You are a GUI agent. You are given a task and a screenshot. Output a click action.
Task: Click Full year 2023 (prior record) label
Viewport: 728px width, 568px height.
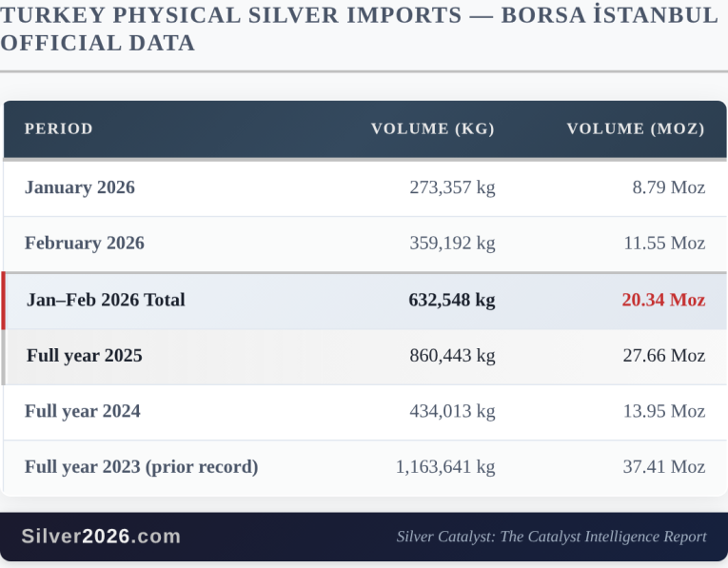pos(142,467)
